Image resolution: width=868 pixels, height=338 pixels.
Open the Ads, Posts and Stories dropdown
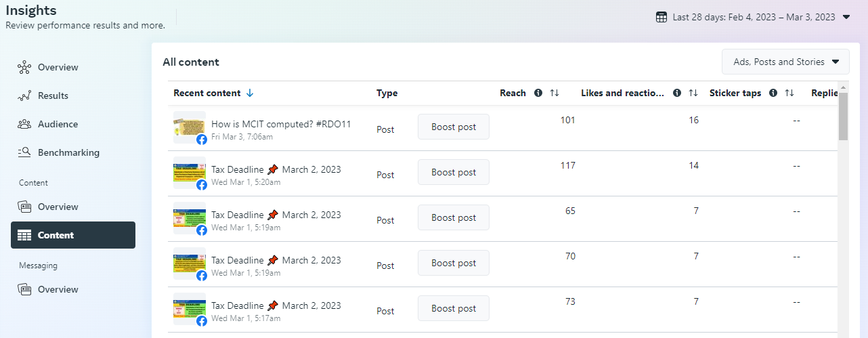(x=785, y=62)
